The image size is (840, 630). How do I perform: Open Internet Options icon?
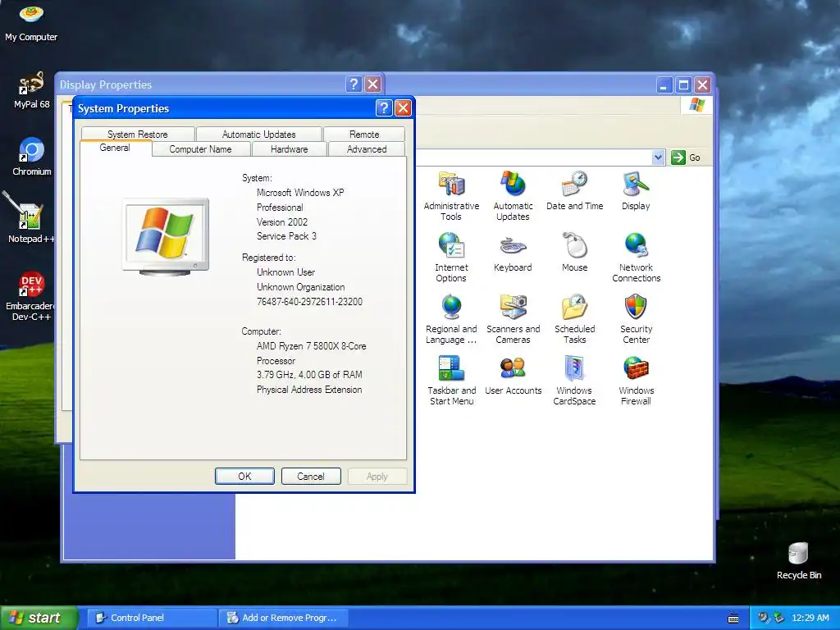451,258
